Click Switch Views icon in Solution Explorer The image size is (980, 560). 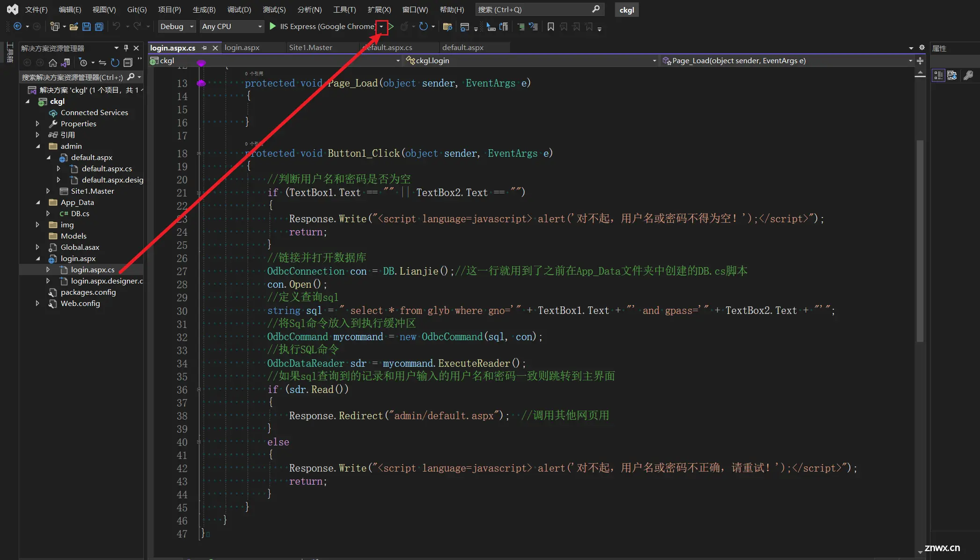[x=66, y=62]
